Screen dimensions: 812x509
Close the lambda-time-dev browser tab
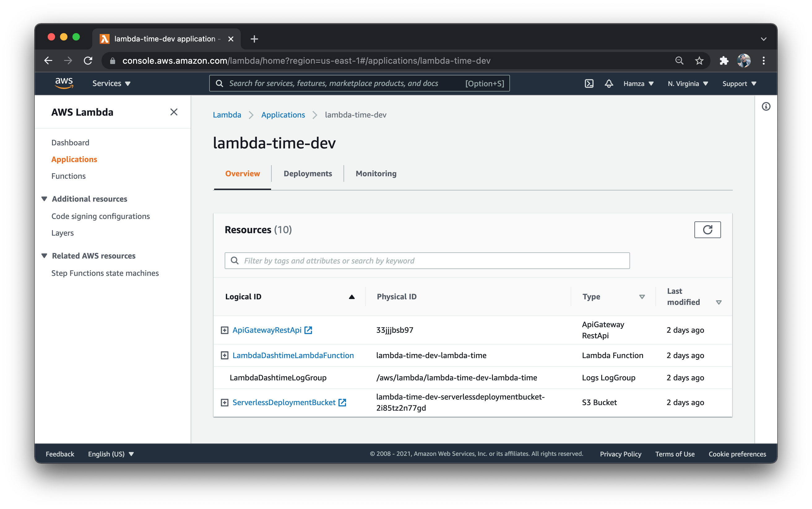(231, 39)
